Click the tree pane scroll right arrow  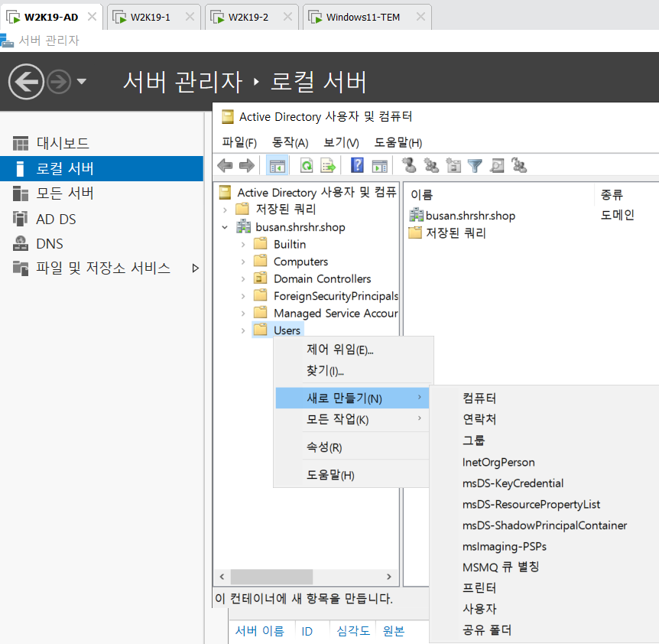click(389, 577)
